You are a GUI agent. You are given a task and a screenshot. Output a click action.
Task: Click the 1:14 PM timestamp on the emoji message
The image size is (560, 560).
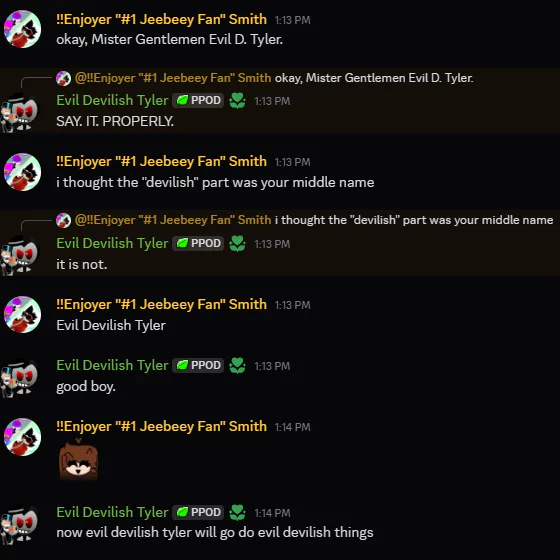coord(292,427)
